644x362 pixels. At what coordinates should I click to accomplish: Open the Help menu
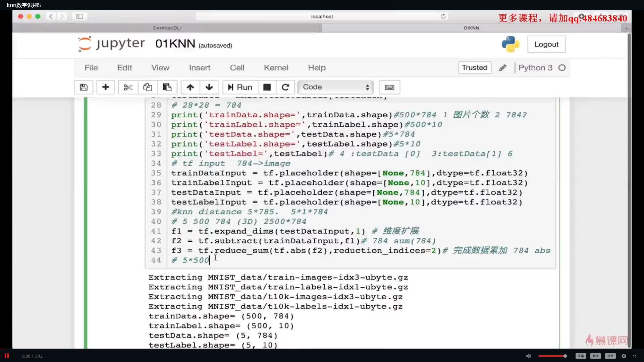pyautogui.click(x=317, y=68)
